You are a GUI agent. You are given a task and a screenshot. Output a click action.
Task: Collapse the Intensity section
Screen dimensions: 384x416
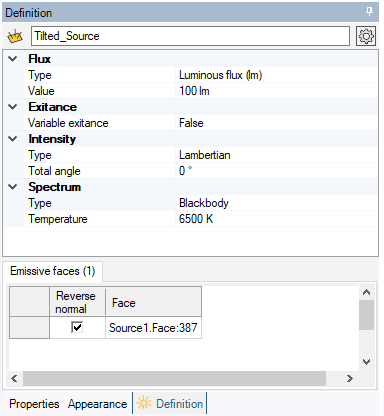coord(13,139)
